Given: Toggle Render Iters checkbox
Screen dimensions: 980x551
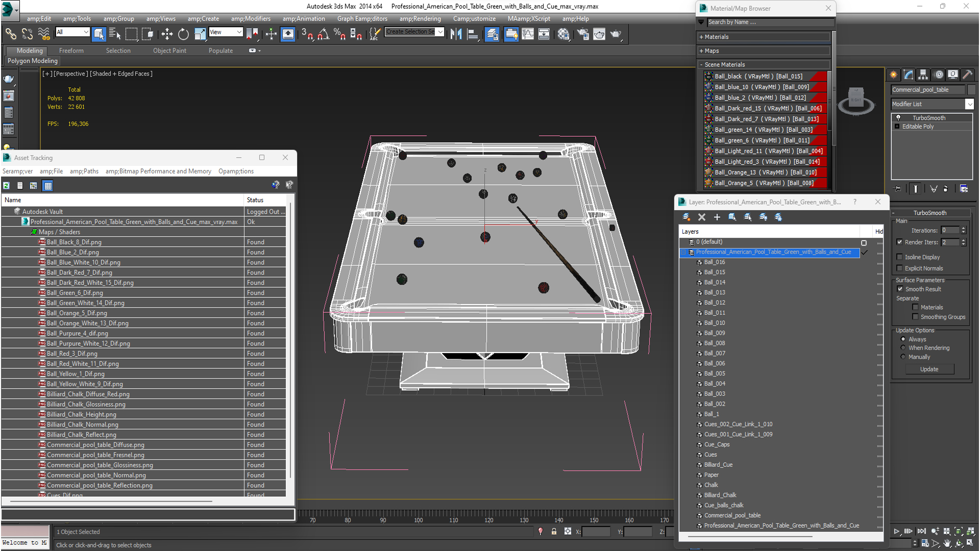Looking at the screenshot, I should pyautogui.click(x=899, y=242).
